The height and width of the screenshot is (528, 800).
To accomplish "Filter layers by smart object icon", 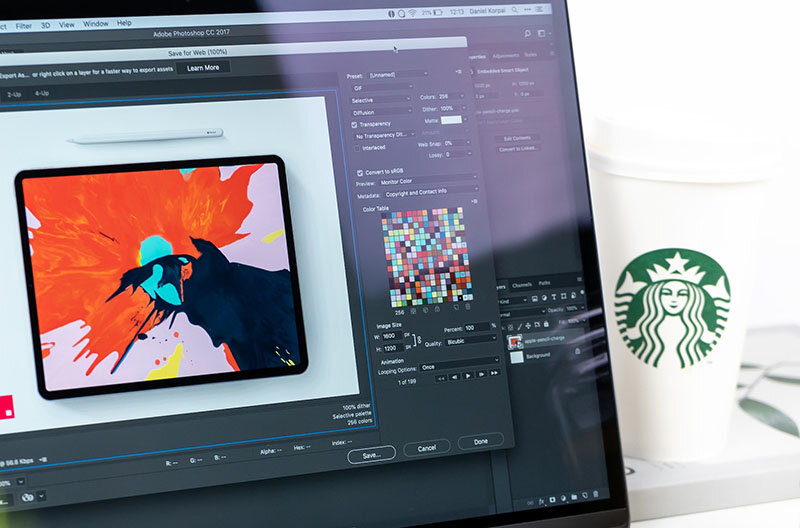I will [573, 295].
